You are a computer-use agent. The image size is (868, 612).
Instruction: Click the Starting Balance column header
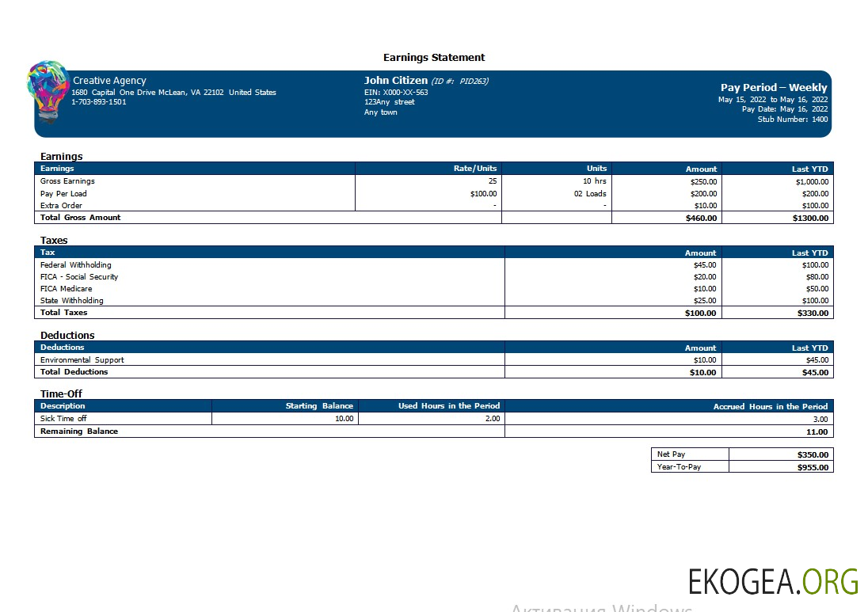319,406
